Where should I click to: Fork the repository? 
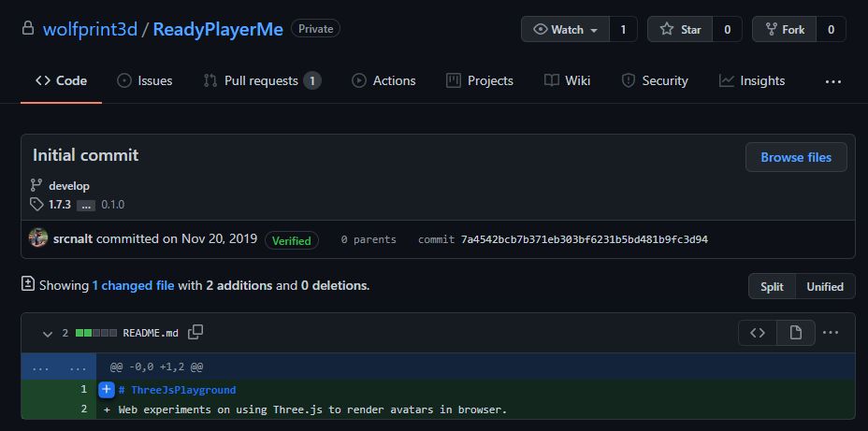point(785,29)
